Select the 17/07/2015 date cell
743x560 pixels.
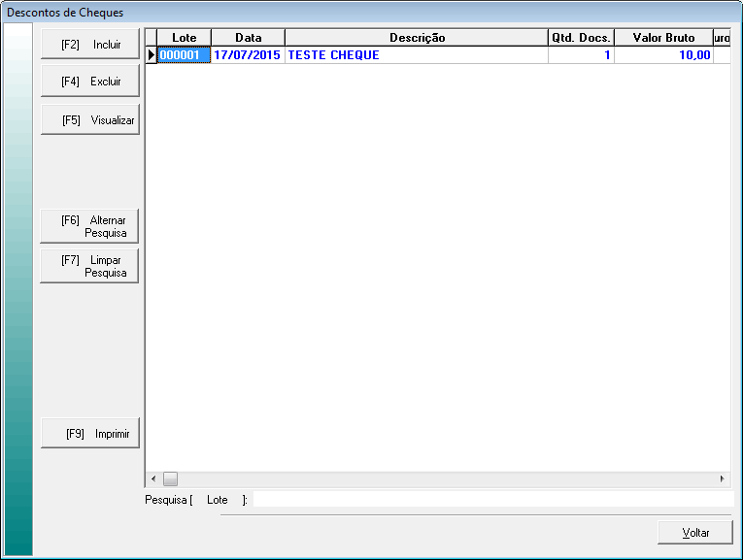[248, 55]
